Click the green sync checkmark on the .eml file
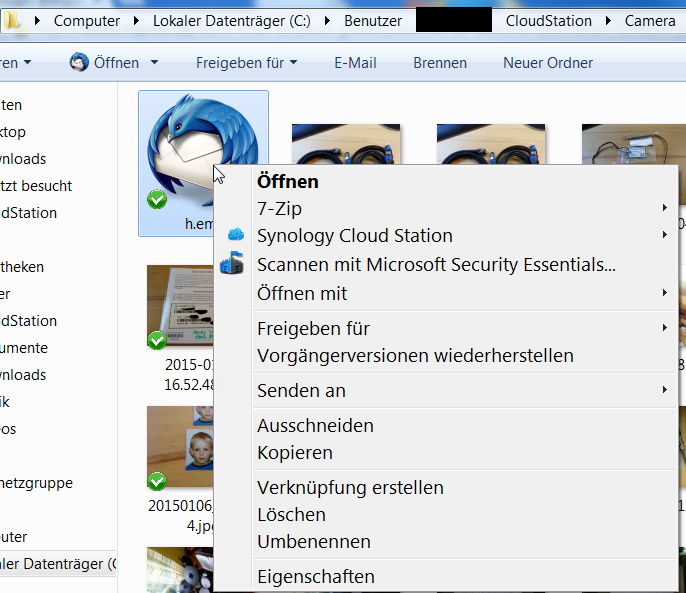The image size is (686, 593). point(157,200)
